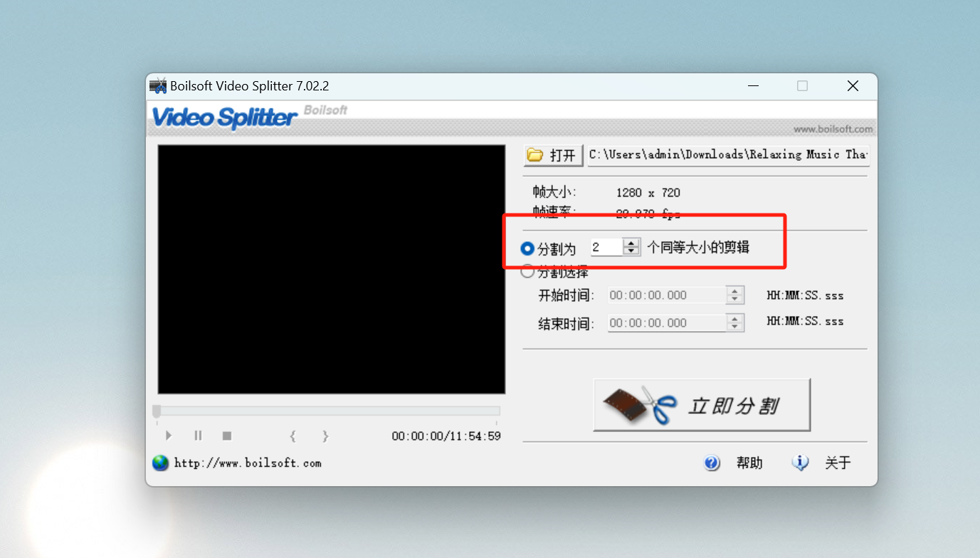Click the seek slider handle
The width and height of the screenshot is (980, 558).
157,411
